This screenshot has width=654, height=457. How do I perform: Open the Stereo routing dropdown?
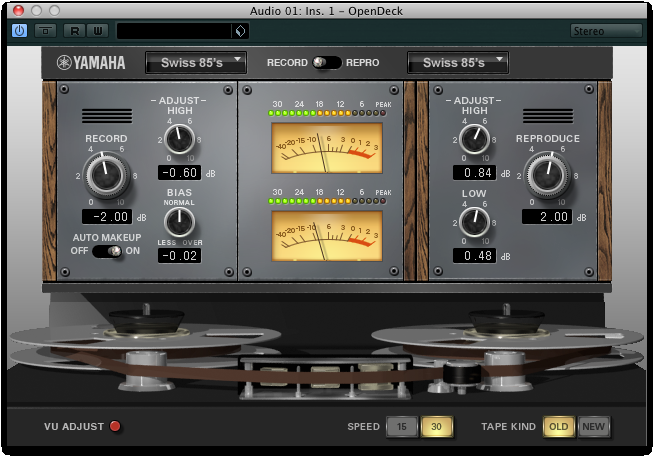point(605,31)
